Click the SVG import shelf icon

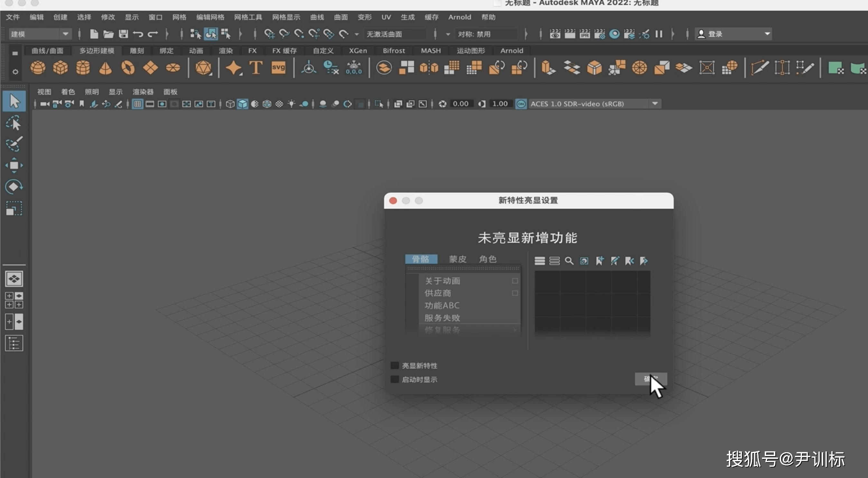278,67
